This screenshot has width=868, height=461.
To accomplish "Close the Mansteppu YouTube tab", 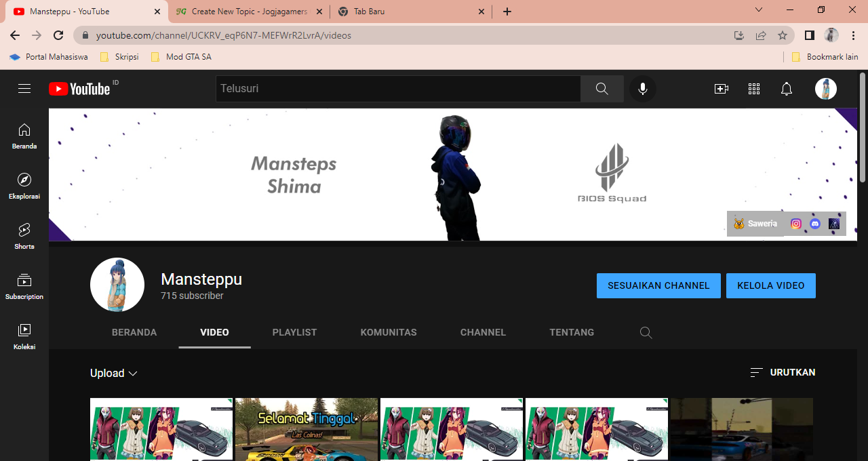I will [157, 12].
